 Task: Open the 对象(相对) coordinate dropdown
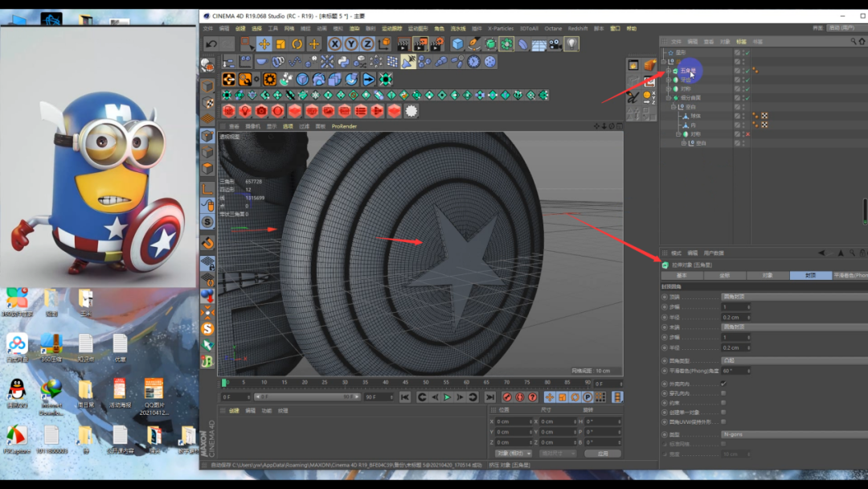point(513,453)
